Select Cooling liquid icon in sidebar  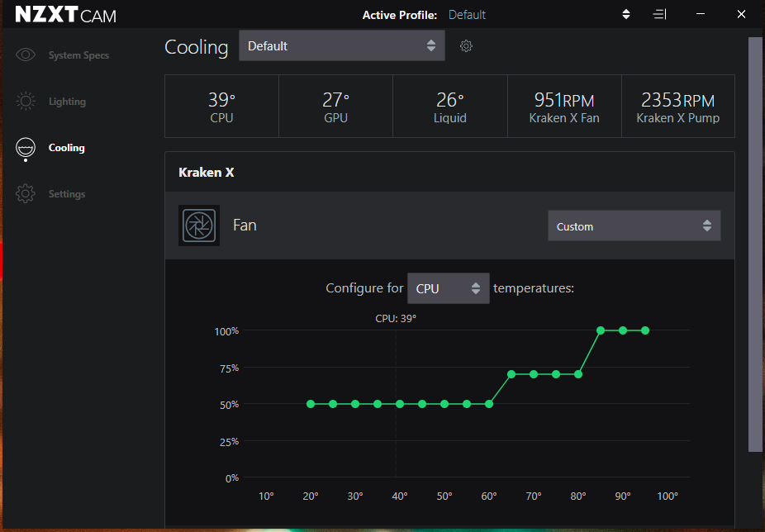coord(26,148)
